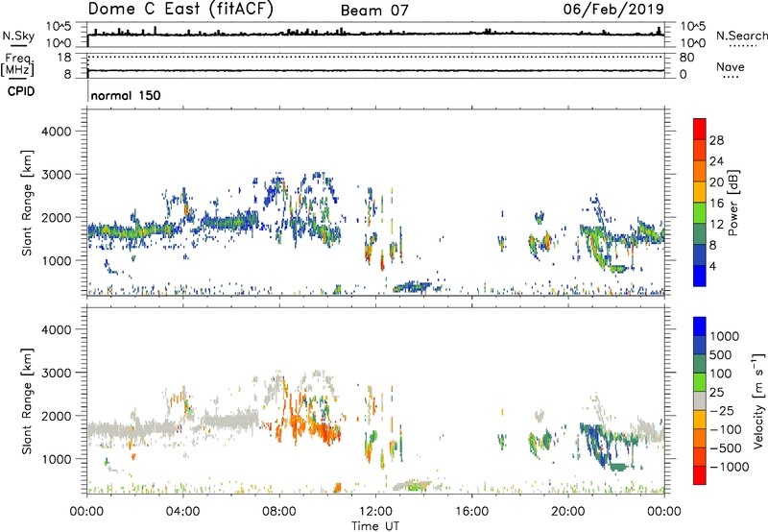Click the "04:00" time tick label
The width and height of the screenshot is (768, 532).
182,512
